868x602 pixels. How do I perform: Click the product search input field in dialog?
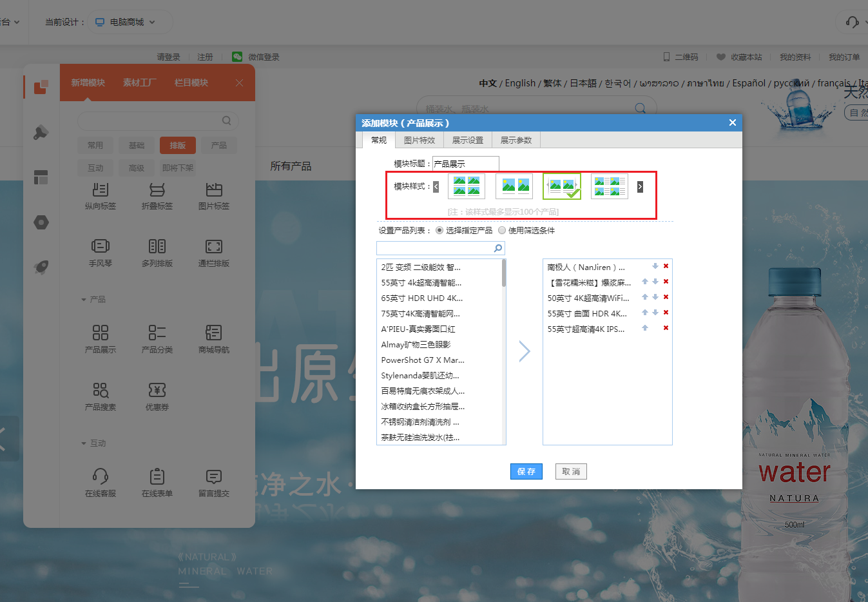tap(441, 248)
